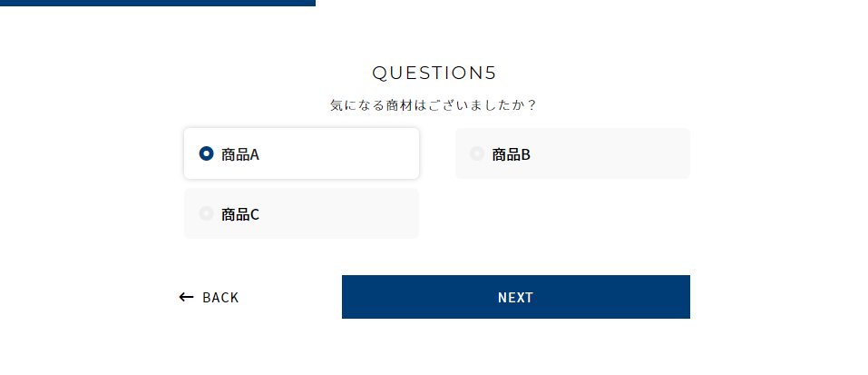
Task: Click the greyed radio circle in 商品C card
Action: point(206,213)
